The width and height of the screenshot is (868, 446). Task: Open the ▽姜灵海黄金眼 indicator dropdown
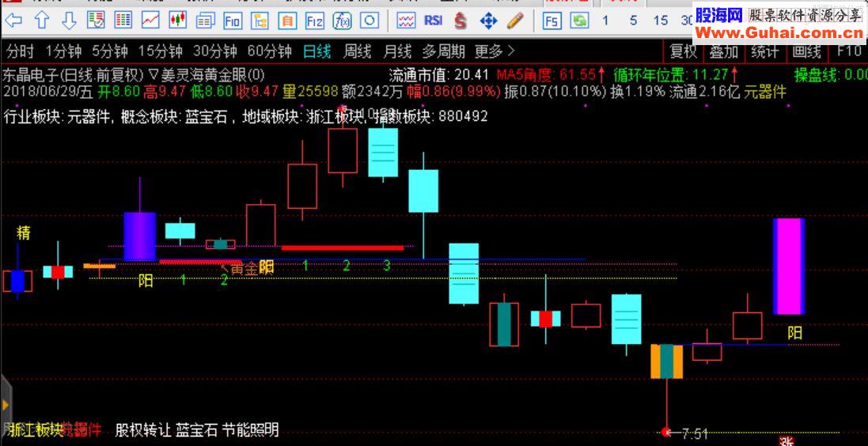coord(207,74)
